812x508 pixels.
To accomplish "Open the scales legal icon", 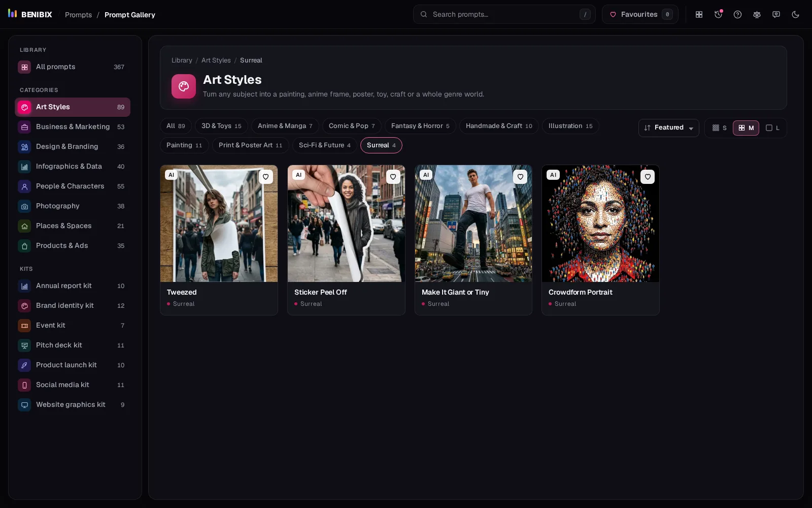I will 757,14.
